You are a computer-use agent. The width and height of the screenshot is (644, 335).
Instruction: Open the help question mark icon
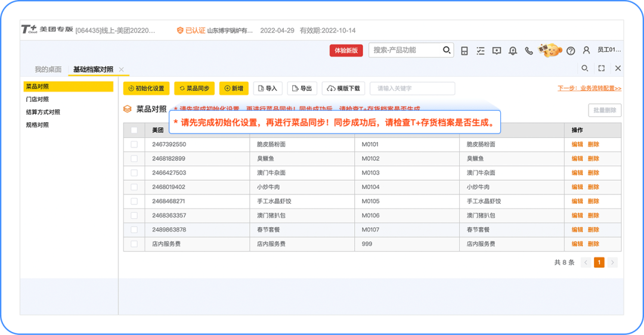(x=571, y=51)
